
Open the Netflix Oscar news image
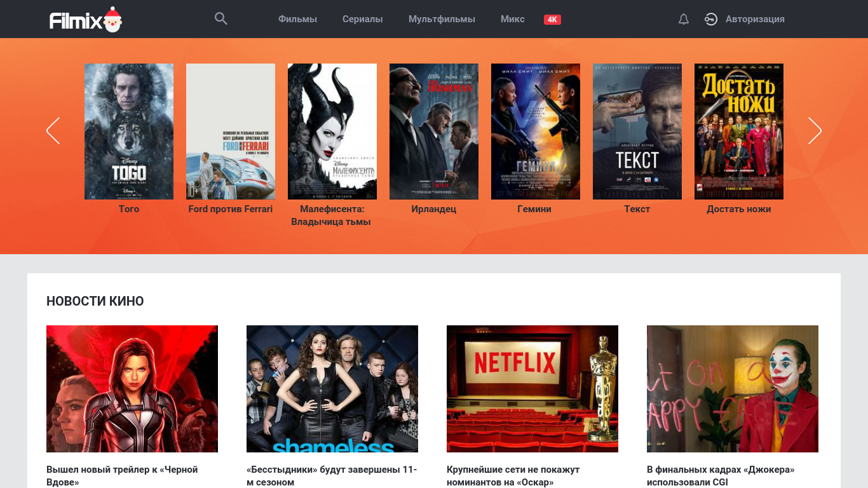coord(532,389)
